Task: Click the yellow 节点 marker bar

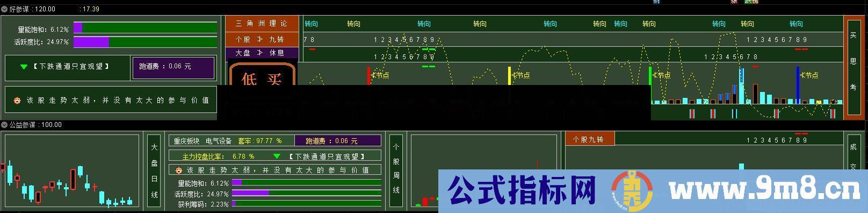Action: click(x=510, y=76)
